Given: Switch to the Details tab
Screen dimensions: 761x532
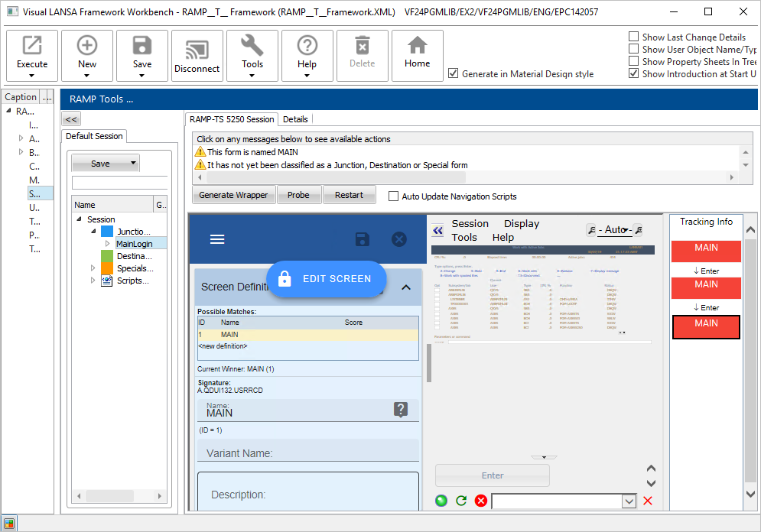Looking at the screenshot, I should coord(295,119).
